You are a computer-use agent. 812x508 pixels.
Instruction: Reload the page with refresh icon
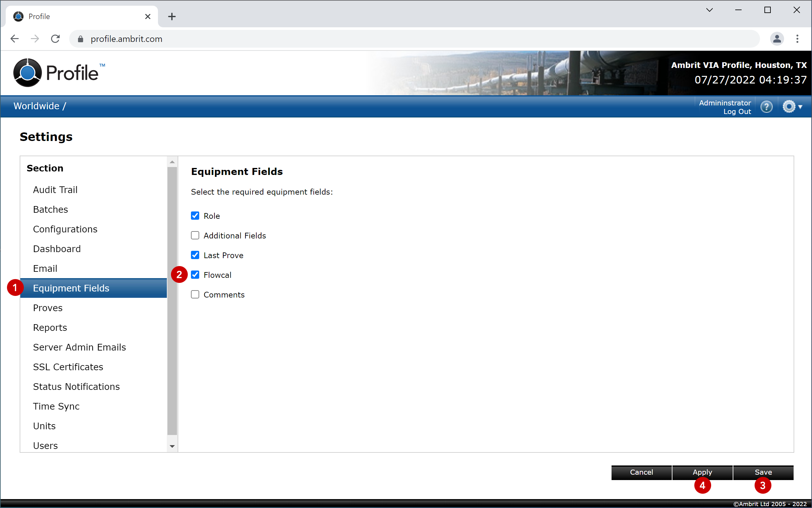point(56,39)
